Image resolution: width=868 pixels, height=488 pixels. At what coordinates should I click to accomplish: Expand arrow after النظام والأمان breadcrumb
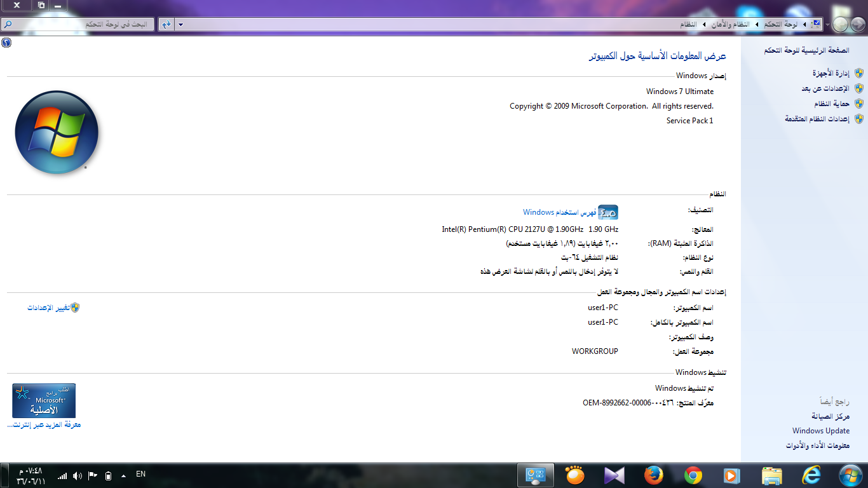703,24
